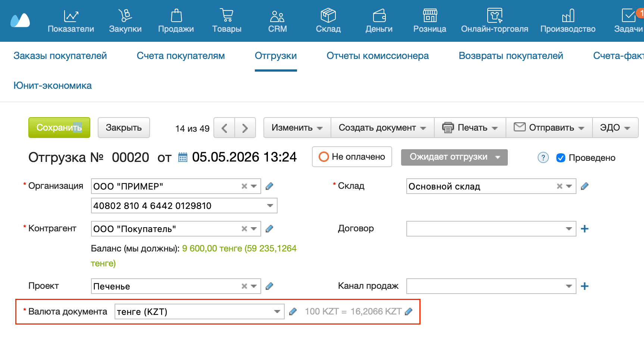
Task: Click the green Сохранить button
Action: click(59, 128)
